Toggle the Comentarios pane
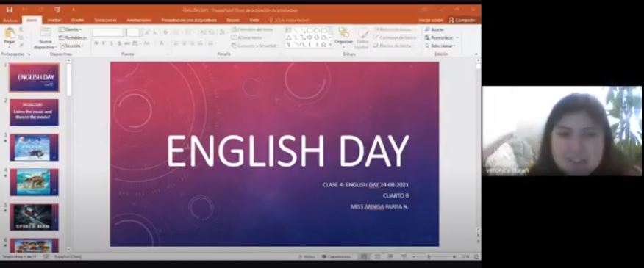 (x=337, y=256)
